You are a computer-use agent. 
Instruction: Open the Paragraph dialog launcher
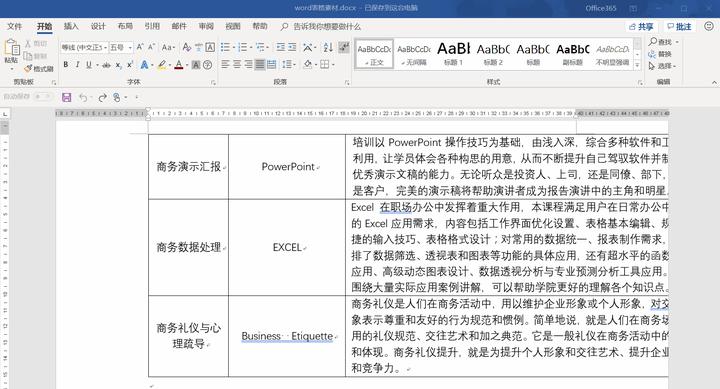[x=347, y=83]
